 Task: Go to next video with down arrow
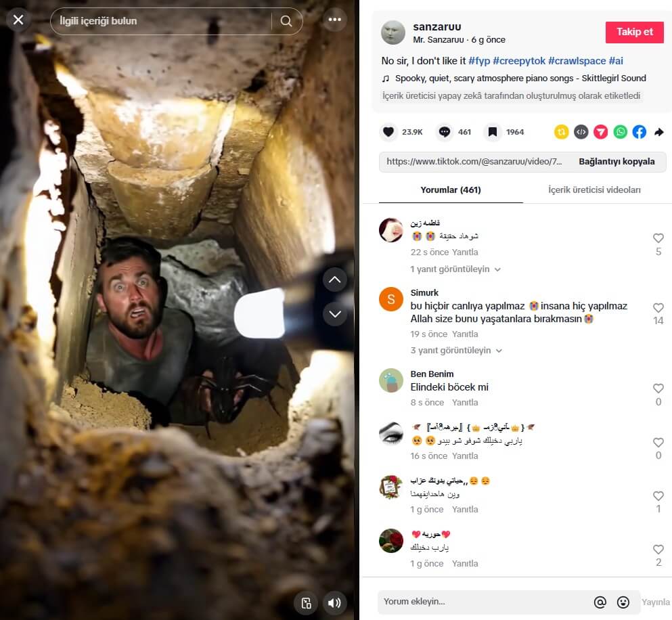pyautogui.click(x=335, y=313)
